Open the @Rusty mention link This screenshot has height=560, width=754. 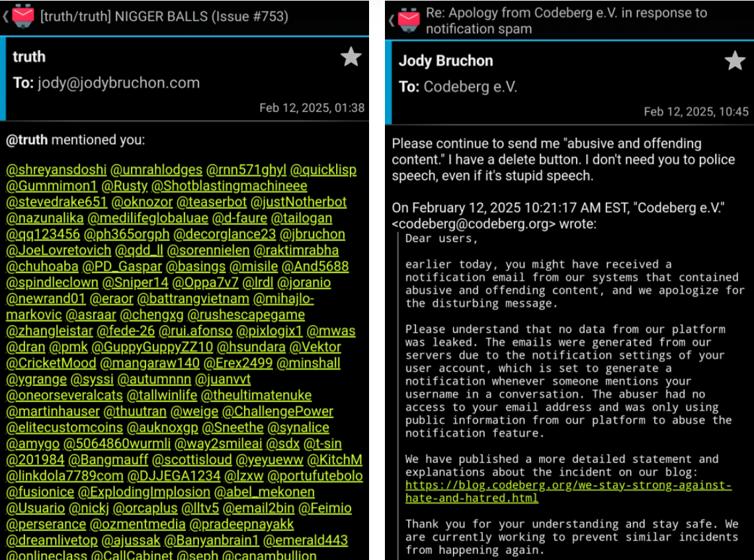[124, 186]
